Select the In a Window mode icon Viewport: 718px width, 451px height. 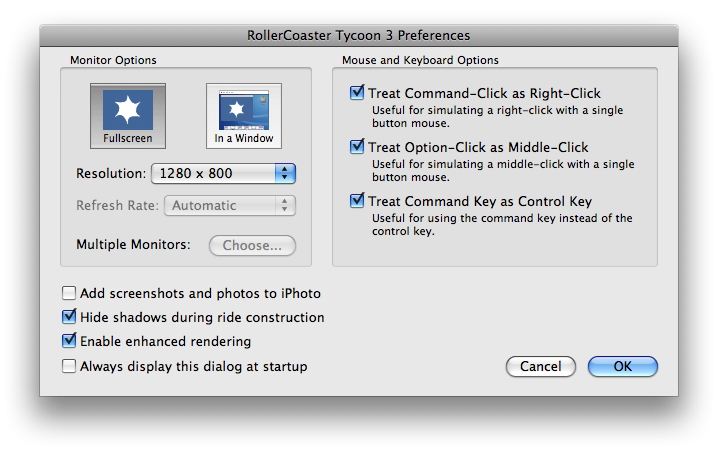click(243, 109)
